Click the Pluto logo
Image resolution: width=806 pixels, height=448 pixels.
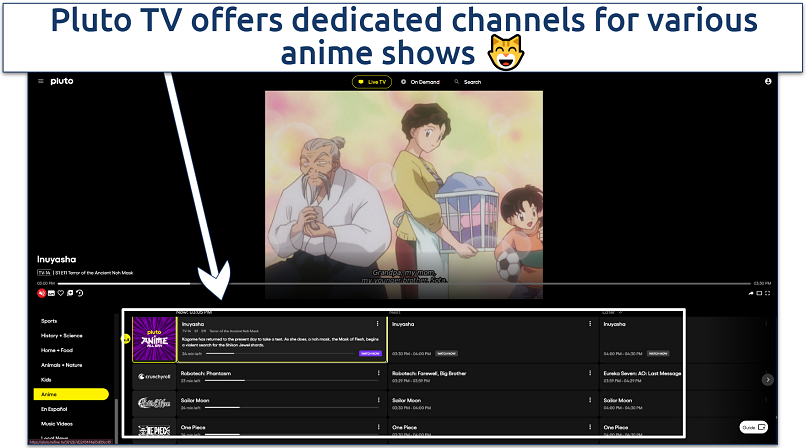61,81
